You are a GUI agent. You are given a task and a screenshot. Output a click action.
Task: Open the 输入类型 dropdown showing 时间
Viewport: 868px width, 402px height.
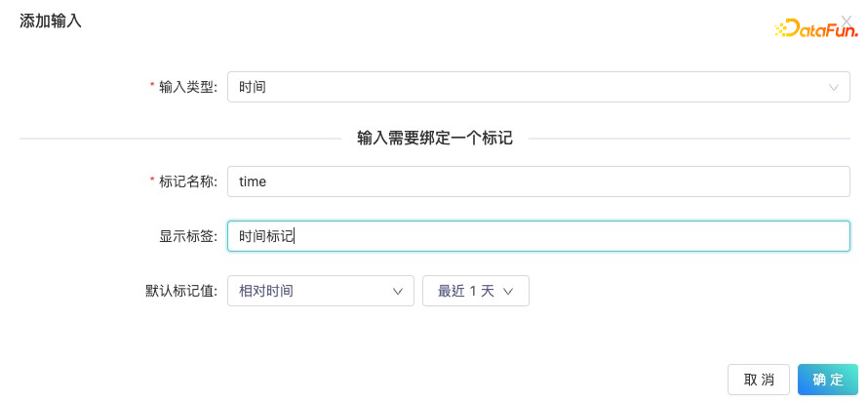(x=527, y=87)
